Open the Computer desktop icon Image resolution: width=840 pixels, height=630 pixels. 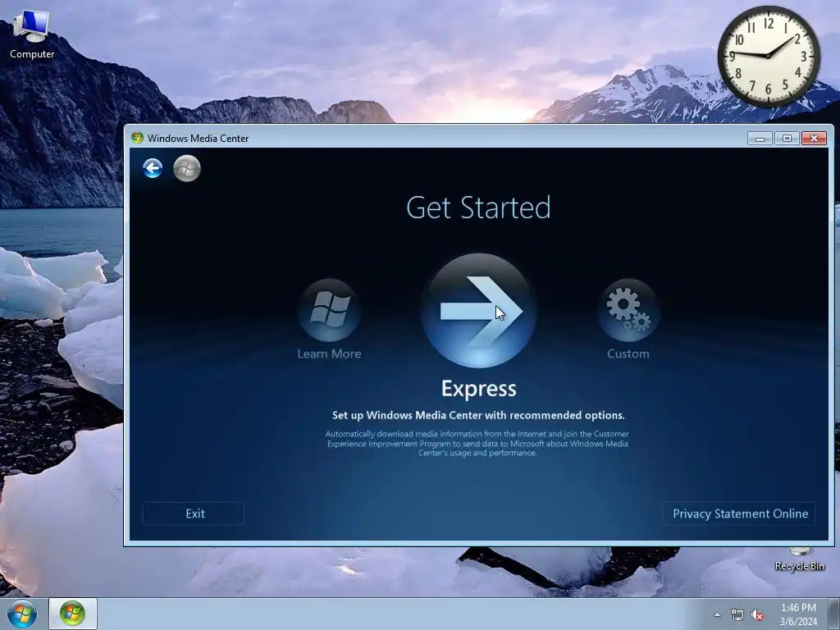[32, 34]
